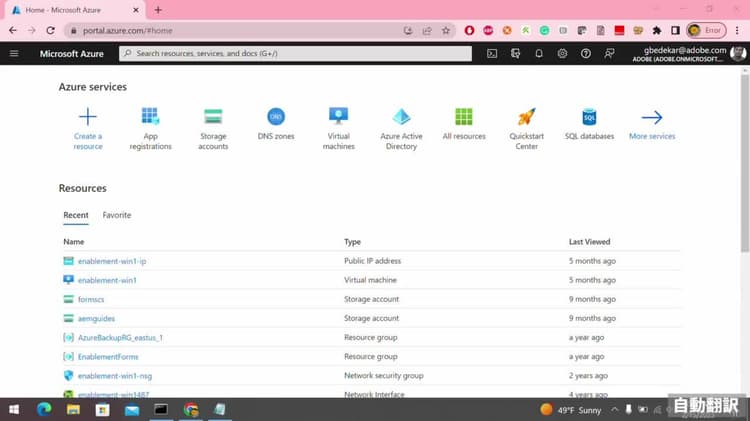The height and width of the screenshot is (421, 750).
Task: Open the notifications bell
Action: (x=539, y=54)
